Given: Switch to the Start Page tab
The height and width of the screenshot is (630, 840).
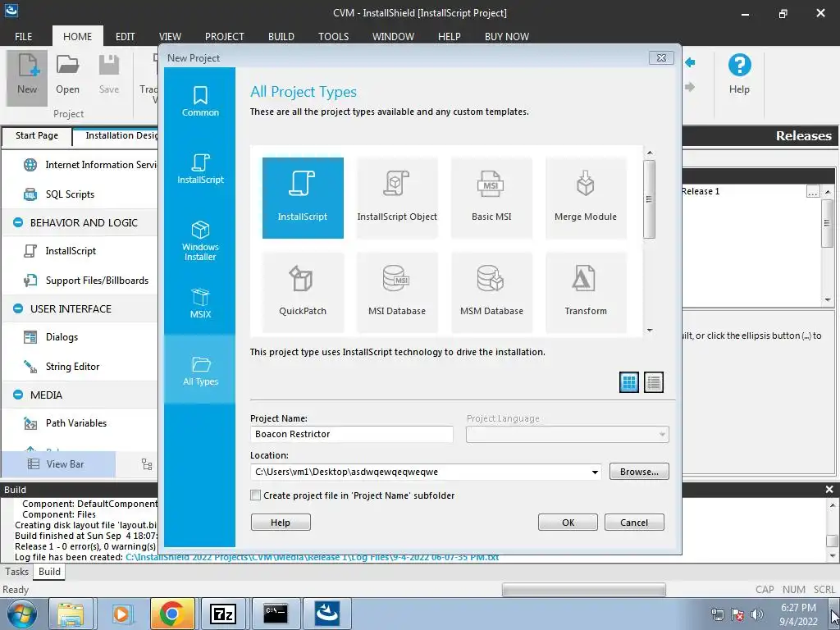Looking at the screenshot, I should point(36,136).
